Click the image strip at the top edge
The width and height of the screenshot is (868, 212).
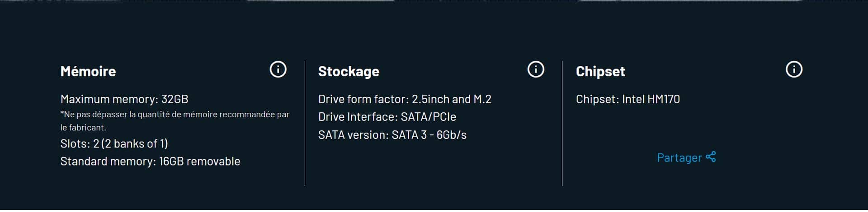[x=434, y=0]
